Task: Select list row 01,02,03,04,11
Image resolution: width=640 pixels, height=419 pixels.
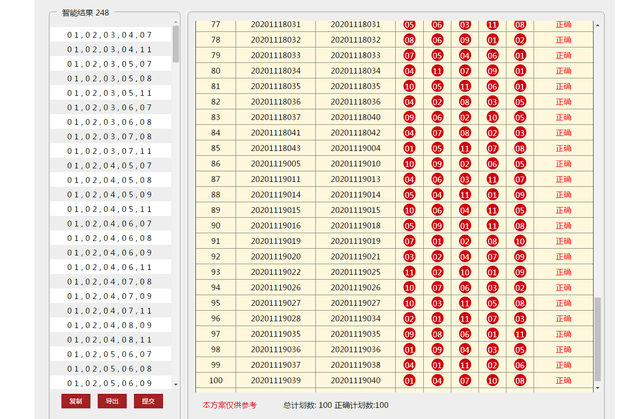Action: click(111, 49)
